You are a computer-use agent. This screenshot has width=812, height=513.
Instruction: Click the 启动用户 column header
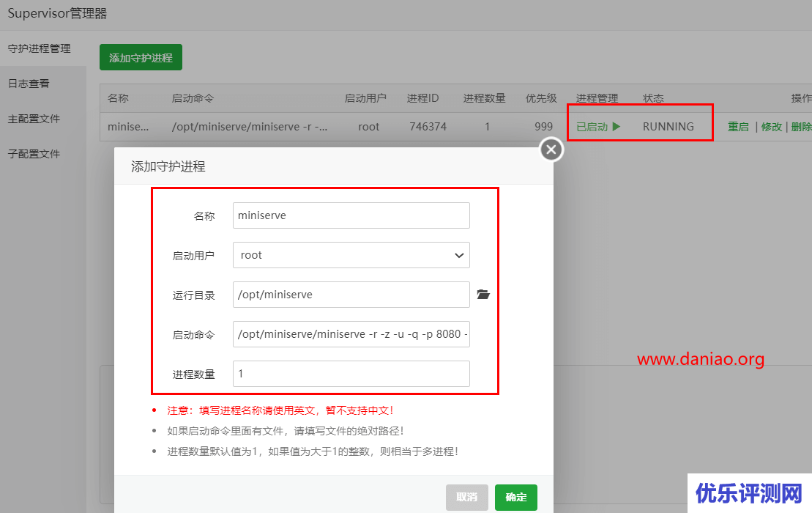[365, 98]
